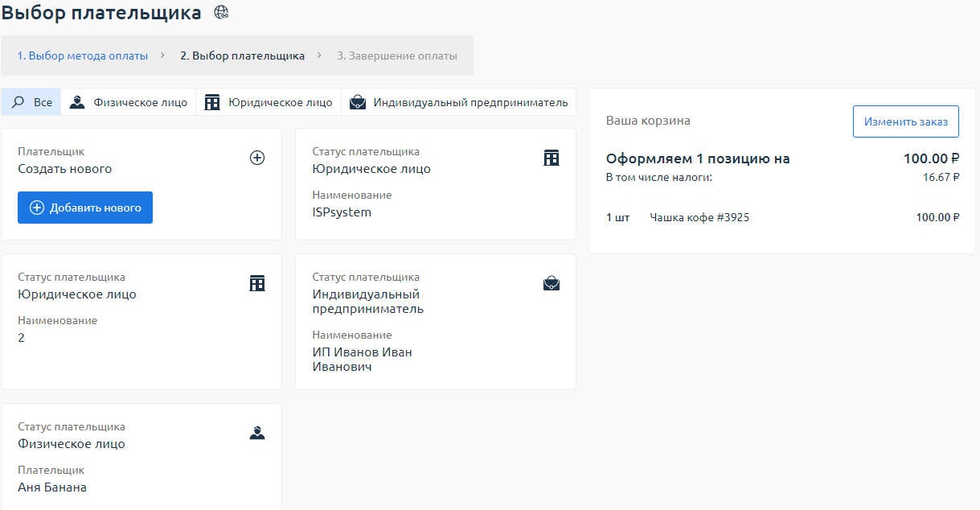
Task: Click the Изменить заказ button
Action: (x=905, y=121)
